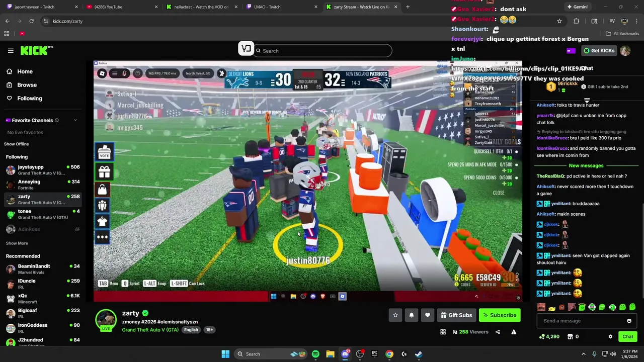Click the Kick search field
This screenshot has height=362, width=644.
323,51
